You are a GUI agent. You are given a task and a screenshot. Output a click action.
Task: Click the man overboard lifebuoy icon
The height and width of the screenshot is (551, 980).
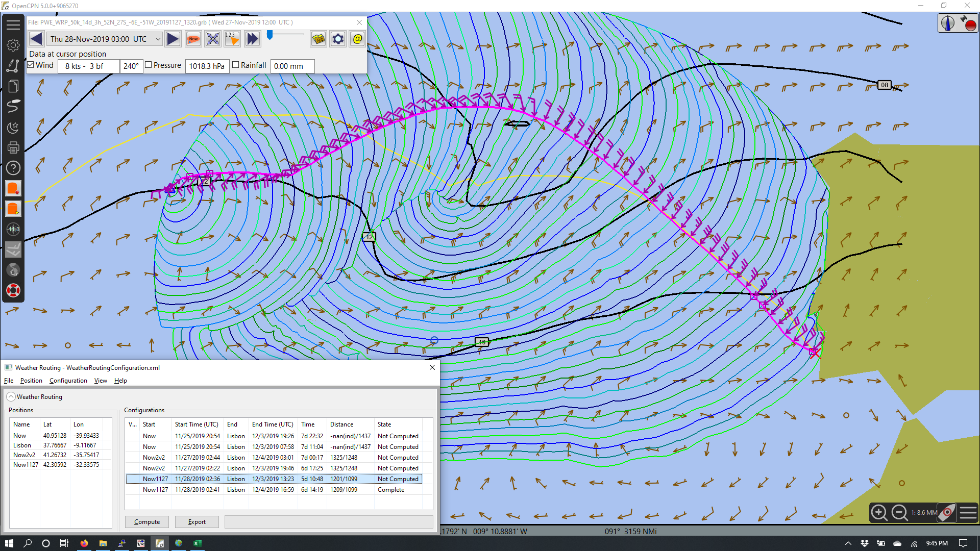pos(13,290)
